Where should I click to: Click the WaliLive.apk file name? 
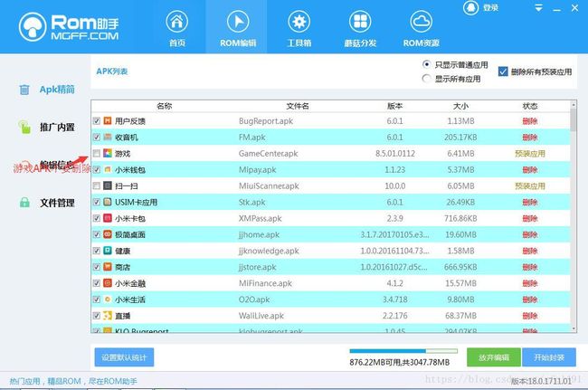point(261,316)
